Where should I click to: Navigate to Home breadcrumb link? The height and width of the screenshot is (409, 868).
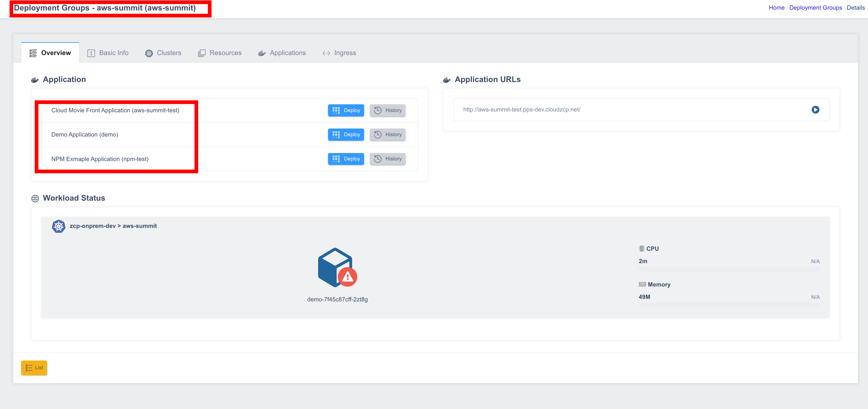tap(777, 8)
